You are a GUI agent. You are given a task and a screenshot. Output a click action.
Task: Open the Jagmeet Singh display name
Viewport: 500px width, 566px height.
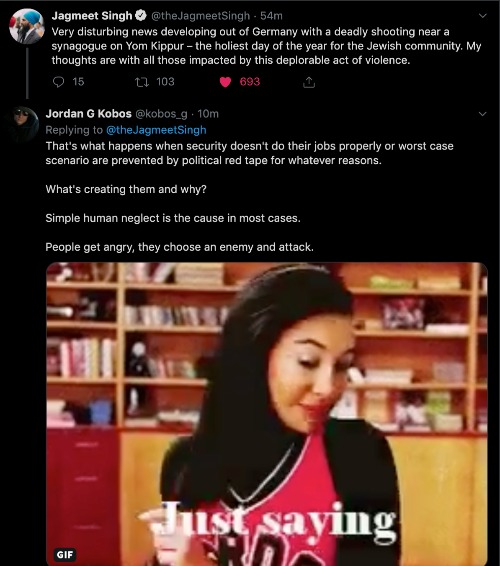coord(92,16)
